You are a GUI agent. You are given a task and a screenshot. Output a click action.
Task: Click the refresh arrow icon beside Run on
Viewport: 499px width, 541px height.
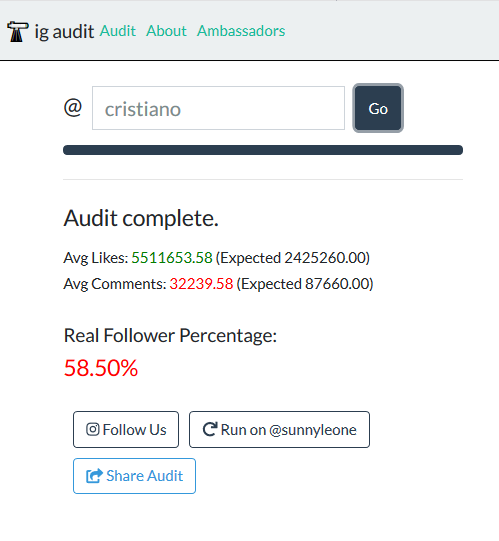click(x=209, y=430)
